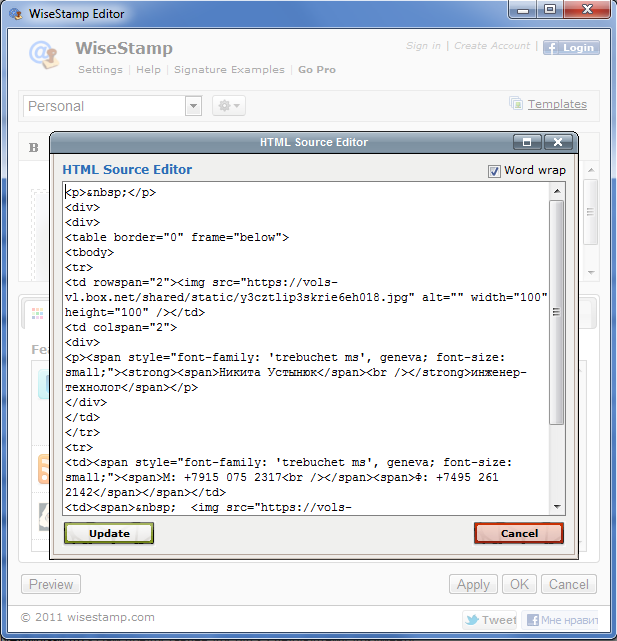
Task: Open the Settings menu item
Action: 100,69
